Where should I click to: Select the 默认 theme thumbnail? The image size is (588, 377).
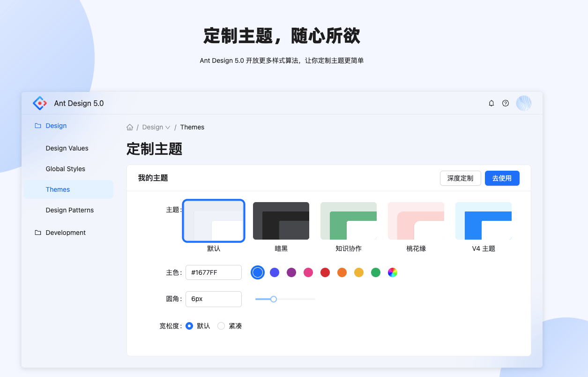(x=214, y=221)
